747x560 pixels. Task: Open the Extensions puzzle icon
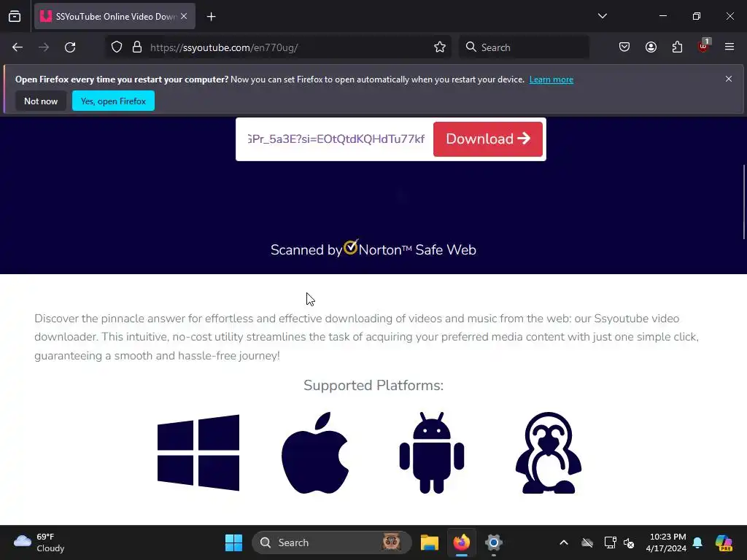coord(677,47)
